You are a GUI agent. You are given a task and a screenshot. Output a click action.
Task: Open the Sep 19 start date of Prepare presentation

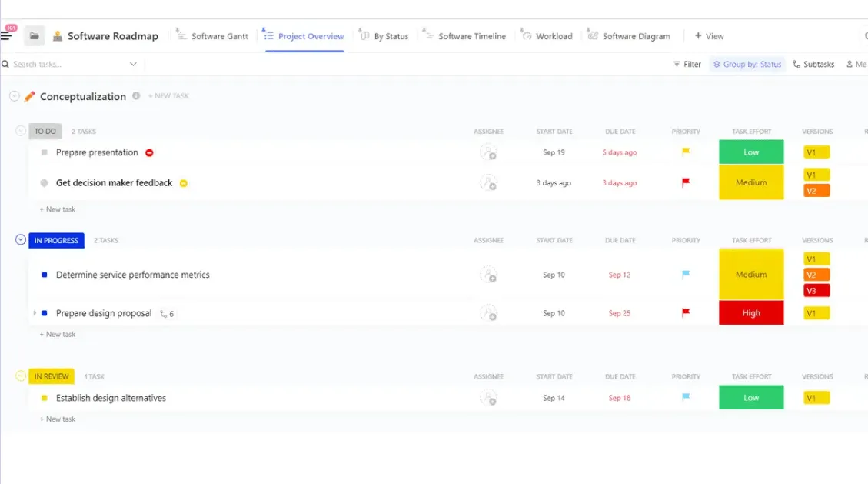tap(554, 152)
